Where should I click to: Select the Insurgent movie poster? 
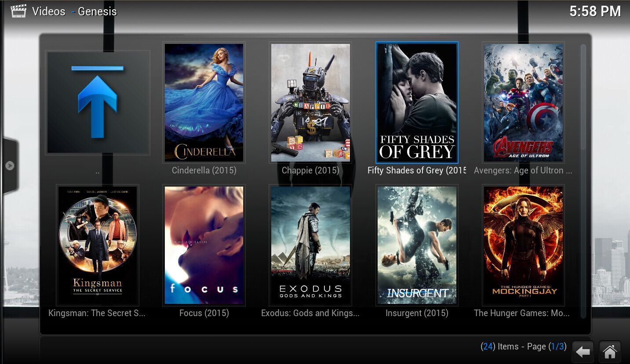pyautogui.click(x=417, y=245)
